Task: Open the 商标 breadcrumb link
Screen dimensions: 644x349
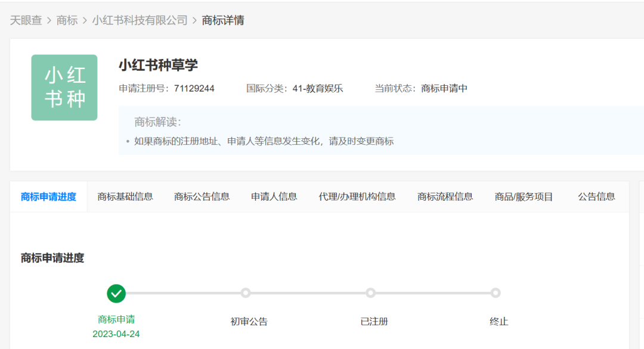Action: 67,20
